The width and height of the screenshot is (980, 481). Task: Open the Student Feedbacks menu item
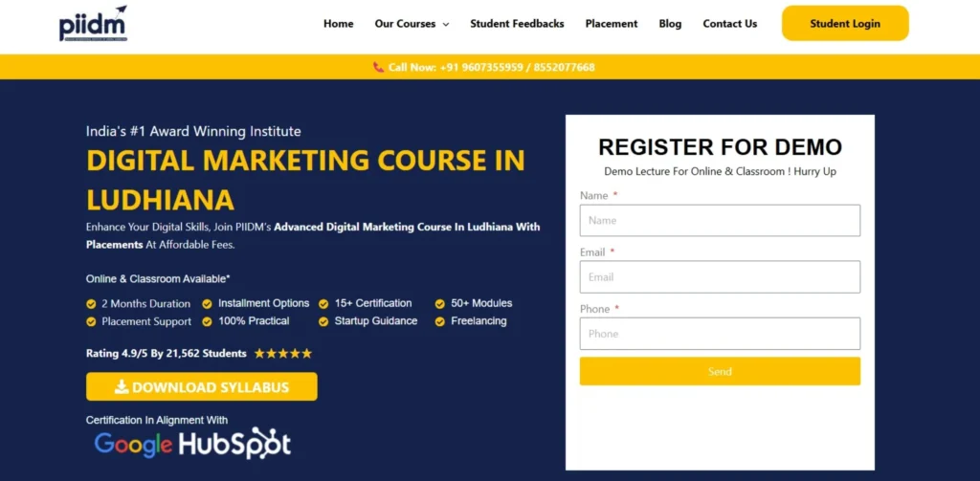point(517,24)
